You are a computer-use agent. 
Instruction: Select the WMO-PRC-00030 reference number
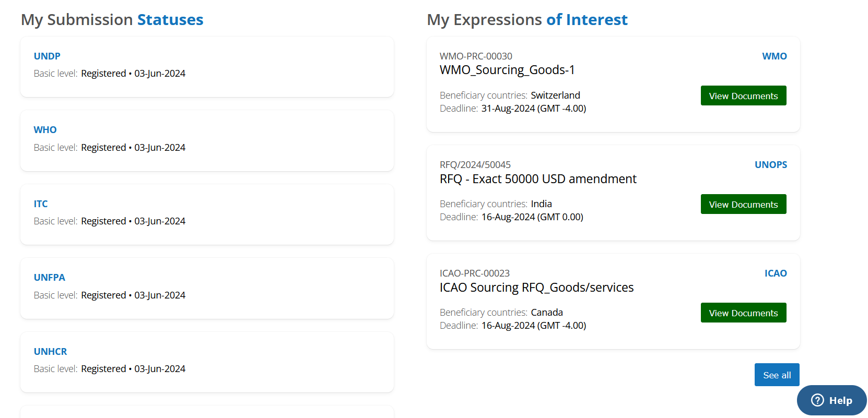pos(476,56)
